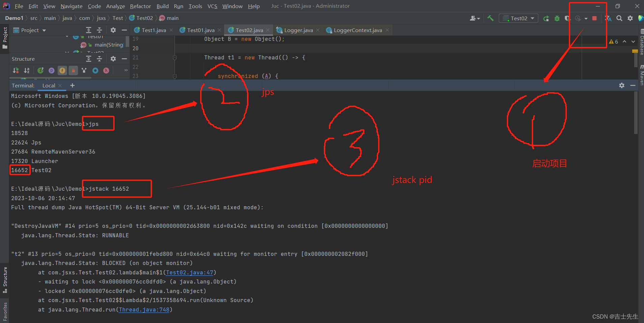
Task: Open the File menu
Action: (19, 6)
